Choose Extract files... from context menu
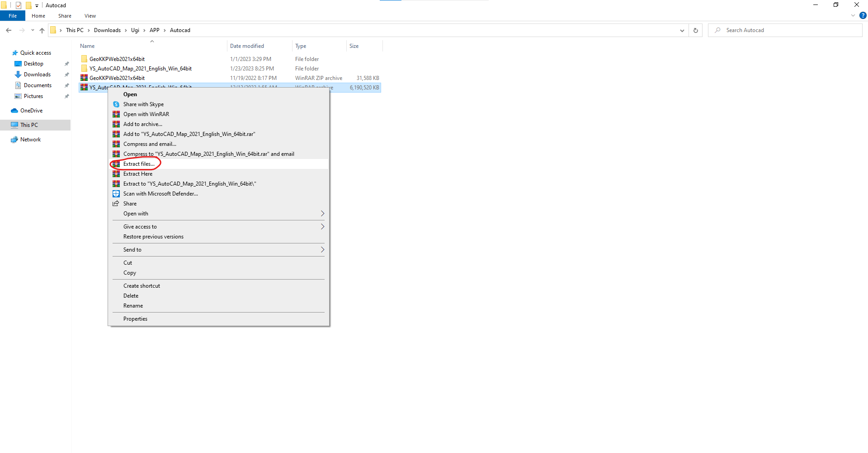Image resolution: width=868 pixels, height=453 pixels. click(x=219, y=164)
